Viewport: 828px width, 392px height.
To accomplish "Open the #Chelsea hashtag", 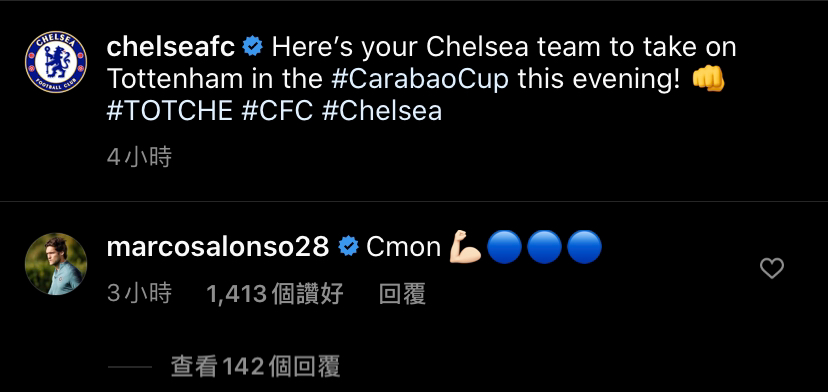I will point(381,111).
